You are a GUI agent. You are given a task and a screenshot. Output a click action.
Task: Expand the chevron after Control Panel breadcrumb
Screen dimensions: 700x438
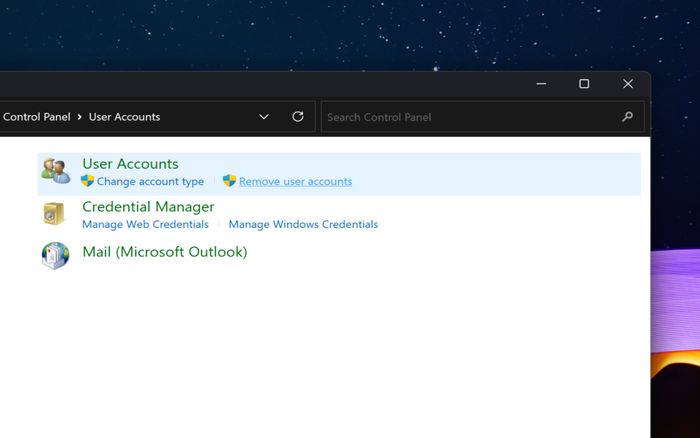click(80, 117)
